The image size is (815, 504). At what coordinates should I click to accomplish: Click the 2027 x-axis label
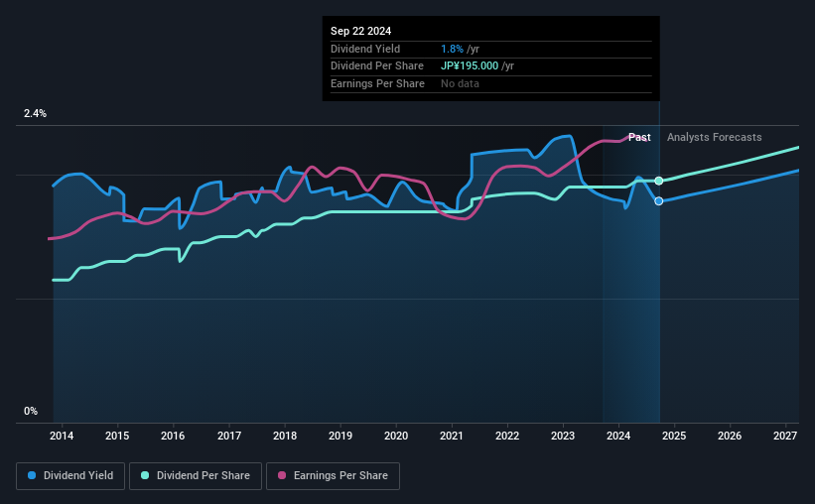point(785,436)
